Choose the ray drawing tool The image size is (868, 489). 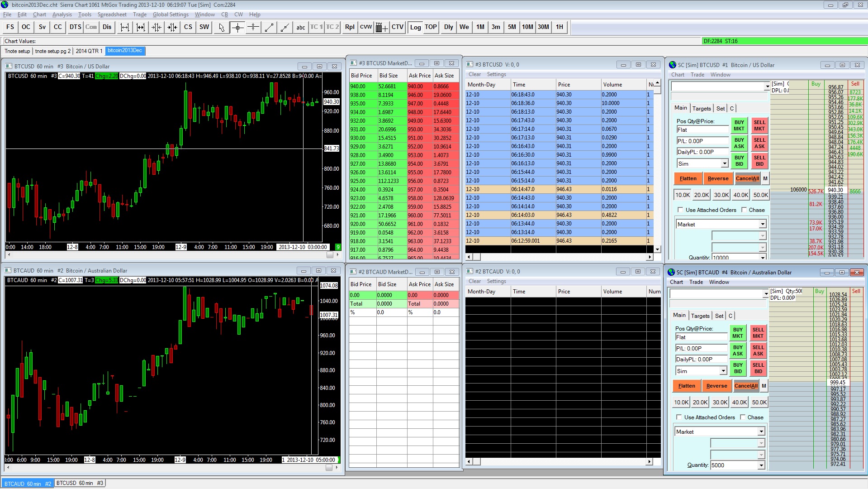point(285,27)
